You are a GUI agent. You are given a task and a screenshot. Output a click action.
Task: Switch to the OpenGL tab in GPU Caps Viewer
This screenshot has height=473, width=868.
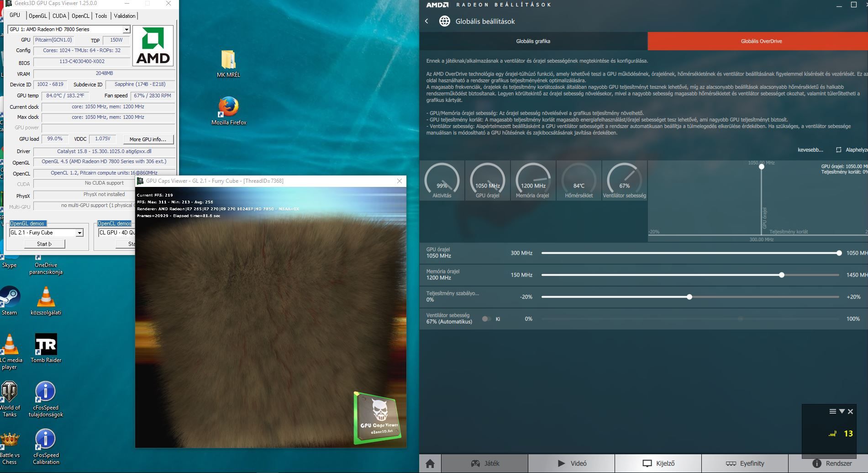[x=37, y=16]
